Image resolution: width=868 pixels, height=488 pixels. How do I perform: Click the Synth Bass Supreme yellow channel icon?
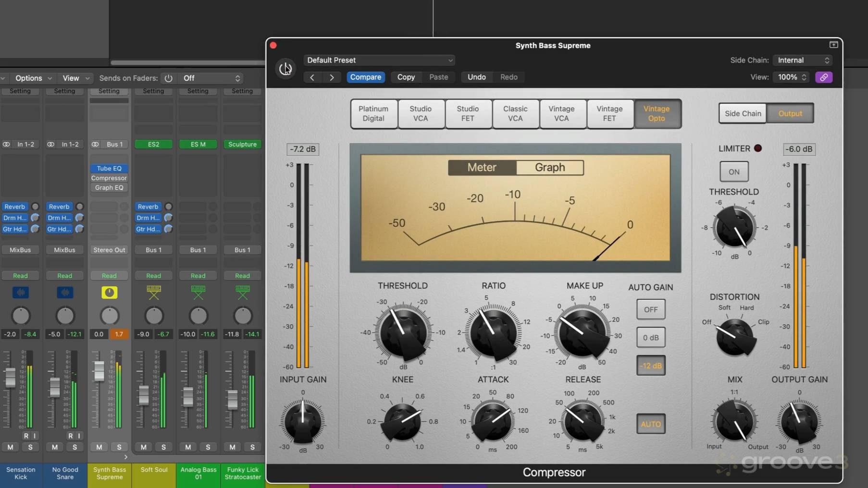point(109,293)
